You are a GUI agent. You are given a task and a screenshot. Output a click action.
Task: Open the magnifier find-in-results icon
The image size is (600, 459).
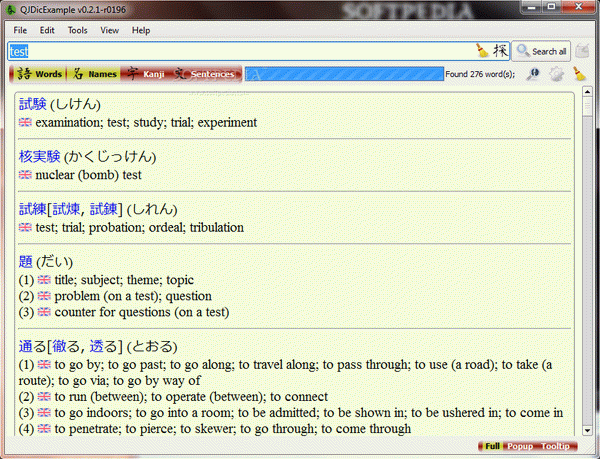point(533,73)
